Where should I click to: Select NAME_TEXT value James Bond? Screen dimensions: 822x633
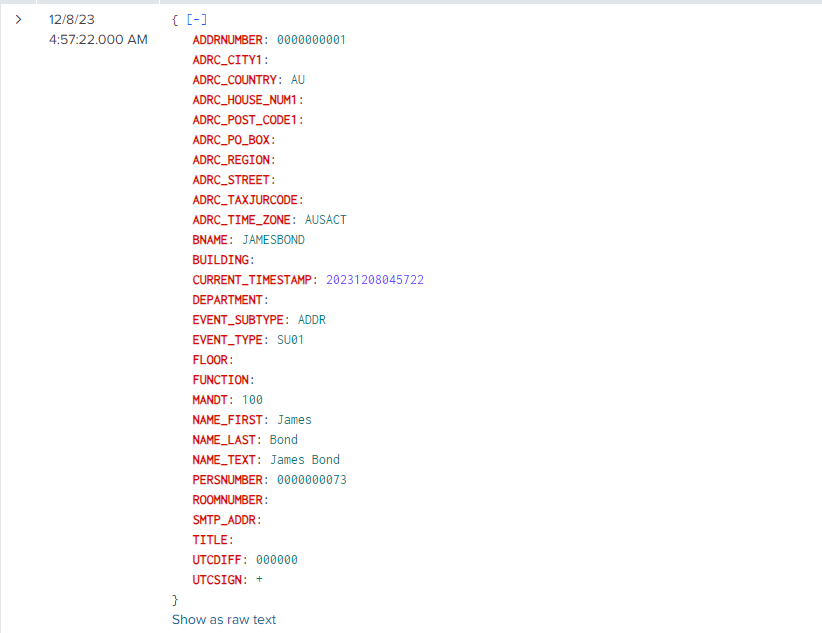tap(305, 460)
